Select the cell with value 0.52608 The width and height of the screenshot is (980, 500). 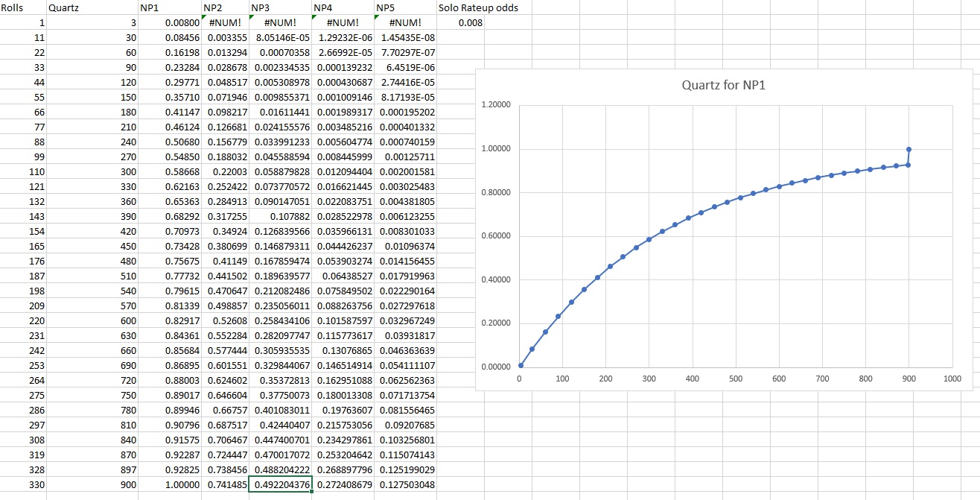[x=225, y=320]
